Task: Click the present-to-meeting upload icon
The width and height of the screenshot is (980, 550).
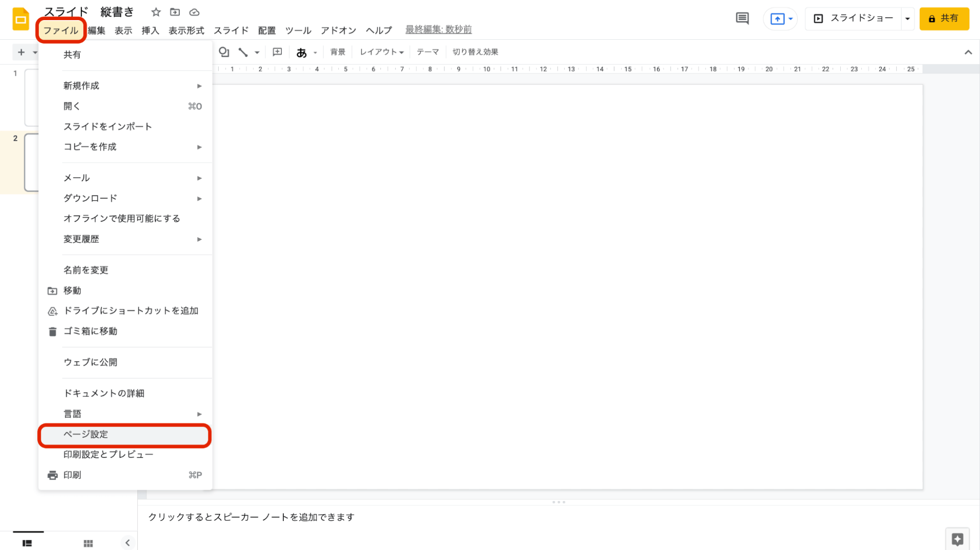Action: point(777,19)
